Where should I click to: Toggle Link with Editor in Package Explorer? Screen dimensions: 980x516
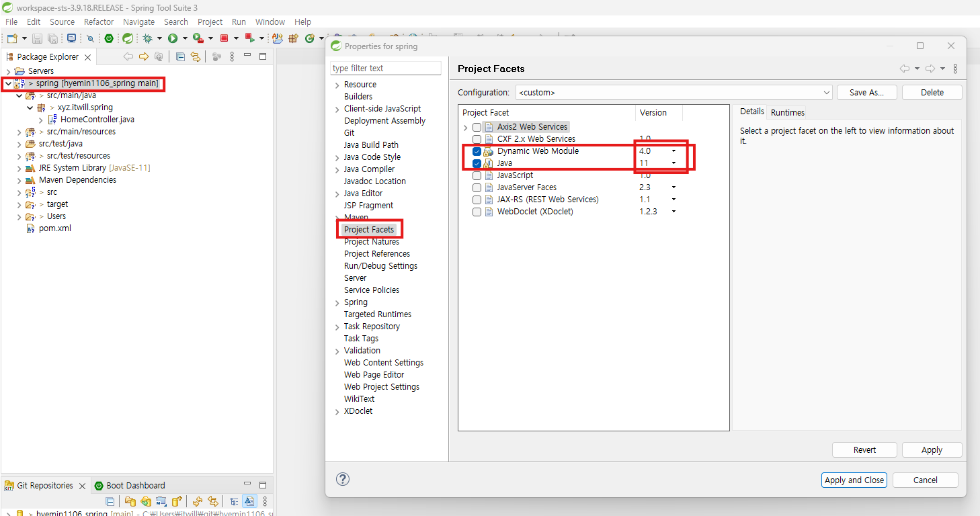196,57
